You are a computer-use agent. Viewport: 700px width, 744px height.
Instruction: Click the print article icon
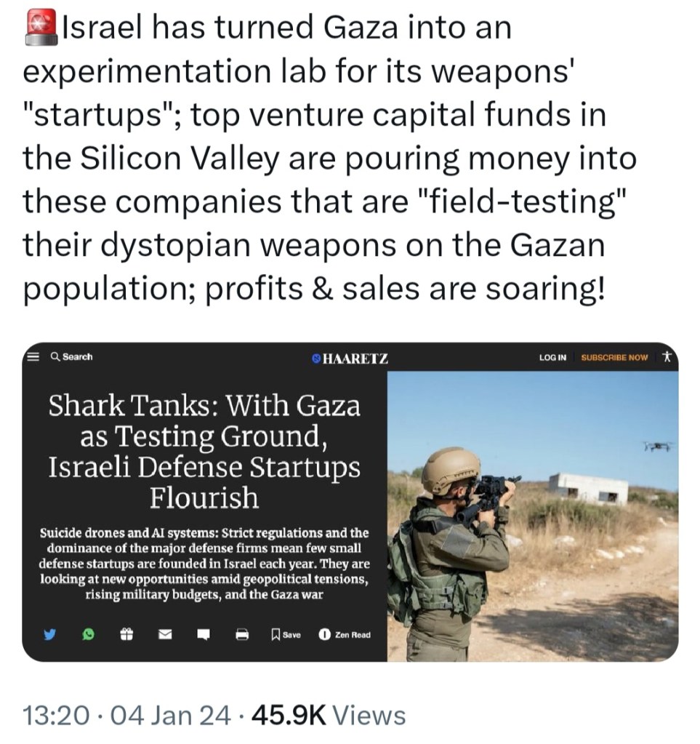242,635
